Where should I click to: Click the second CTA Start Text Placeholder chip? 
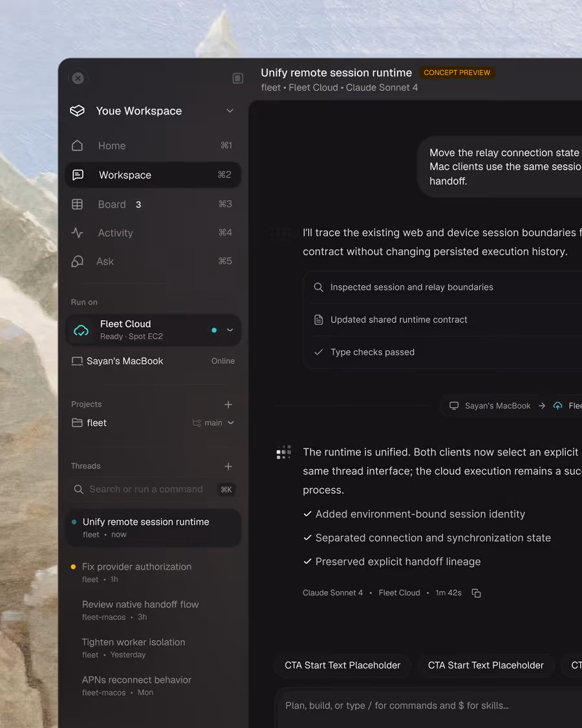click(486, 665)
